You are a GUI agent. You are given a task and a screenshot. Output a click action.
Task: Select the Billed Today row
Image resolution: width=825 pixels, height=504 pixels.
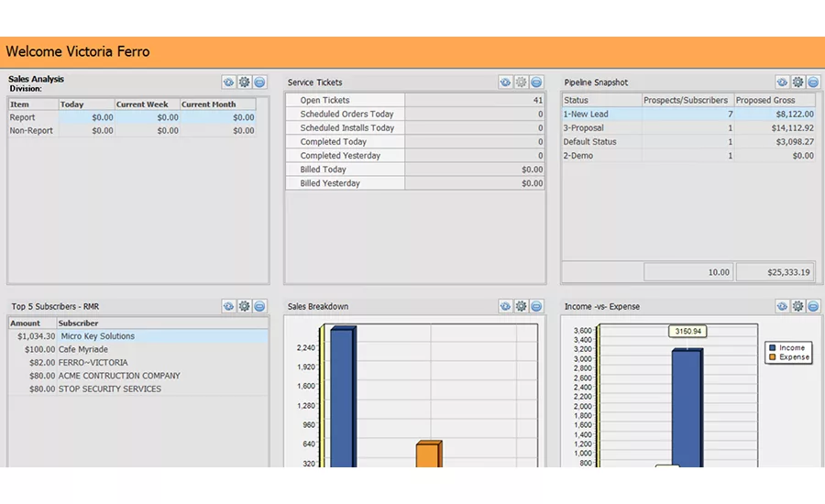tap(414, 170)
